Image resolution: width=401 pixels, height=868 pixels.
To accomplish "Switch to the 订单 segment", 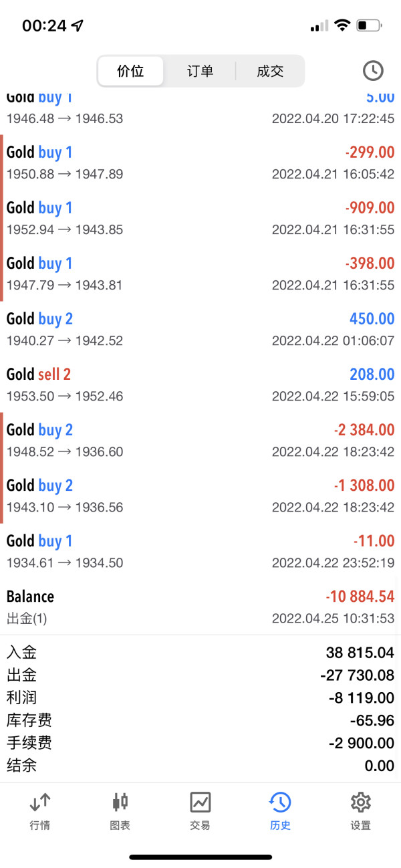I will (x=200, y=71).
